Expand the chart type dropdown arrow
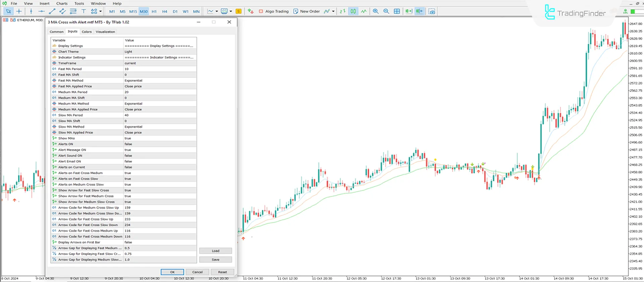 [x=217, y=11]
